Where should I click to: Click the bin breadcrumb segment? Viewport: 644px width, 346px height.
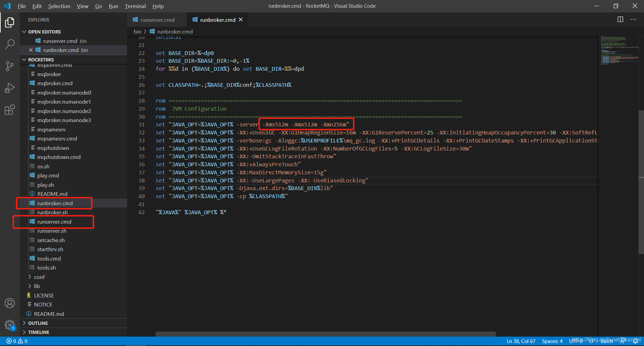coord(138,32)
